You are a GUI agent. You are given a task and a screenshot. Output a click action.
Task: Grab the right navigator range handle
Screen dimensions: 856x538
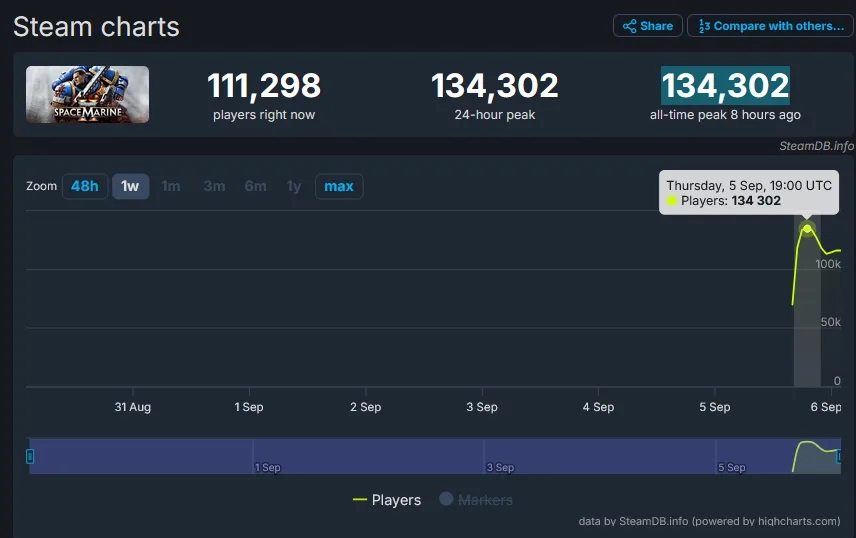839,456
